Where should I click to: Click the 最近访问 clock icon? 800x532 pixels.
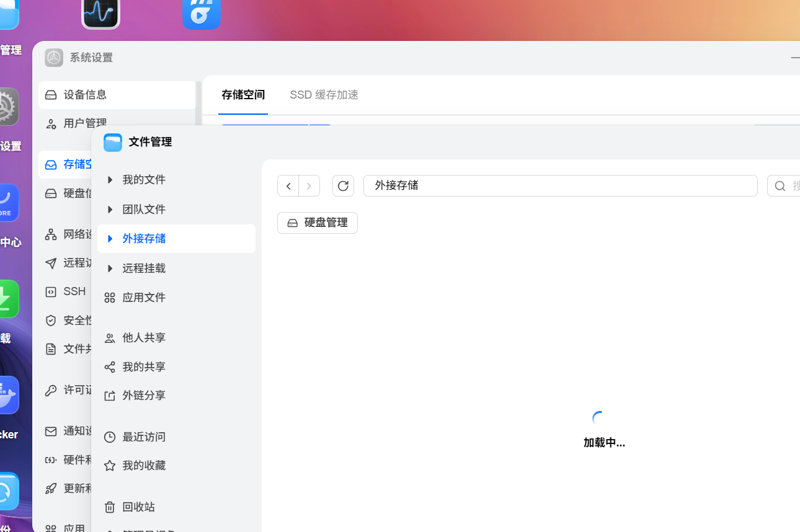click(x=110, y=437)
